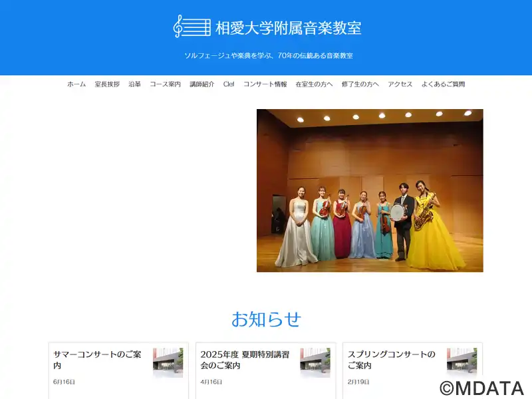Open the Clef menu item

229,84
